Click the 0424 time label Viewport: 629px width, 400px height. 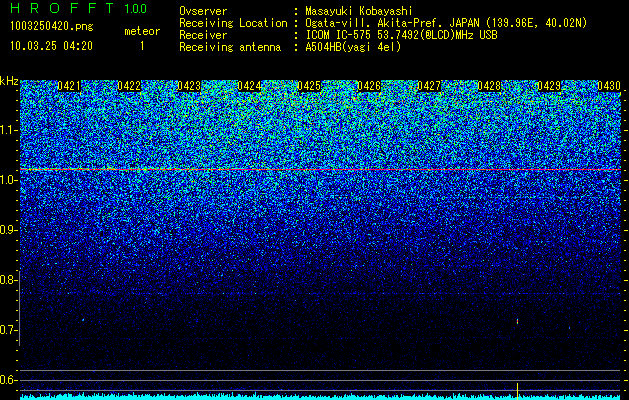249,86
